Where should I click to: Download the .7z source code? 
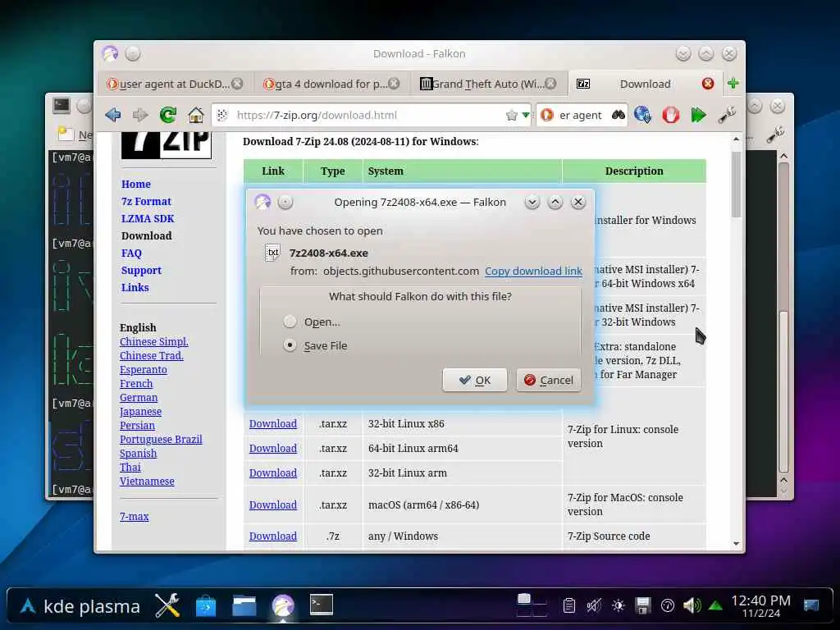272,536
